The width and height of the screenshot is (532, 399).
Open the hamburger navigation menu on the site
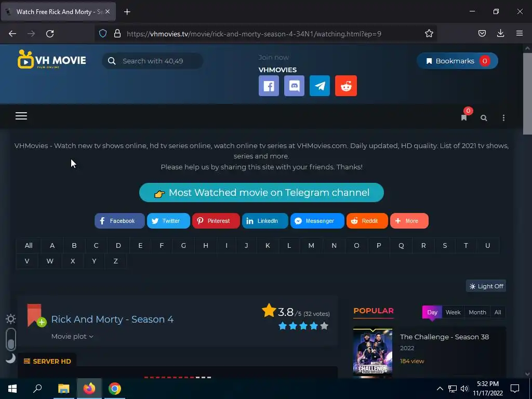(21, 116)
